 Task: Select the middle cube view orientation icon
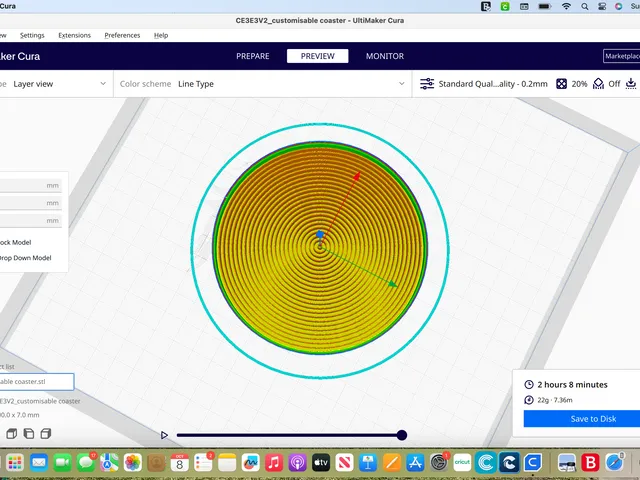pyautogui.click(x=29, y=433)
